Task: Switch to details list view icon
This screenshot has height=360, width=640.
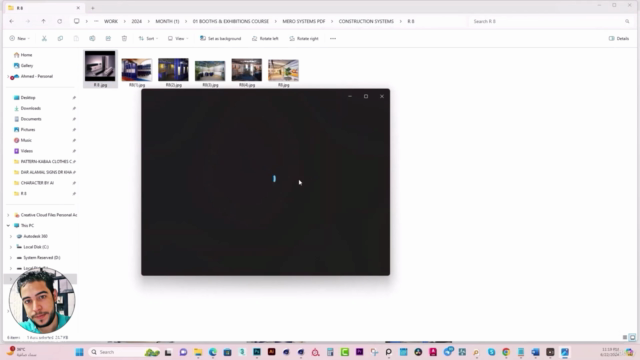Action: tap(624, 337)
